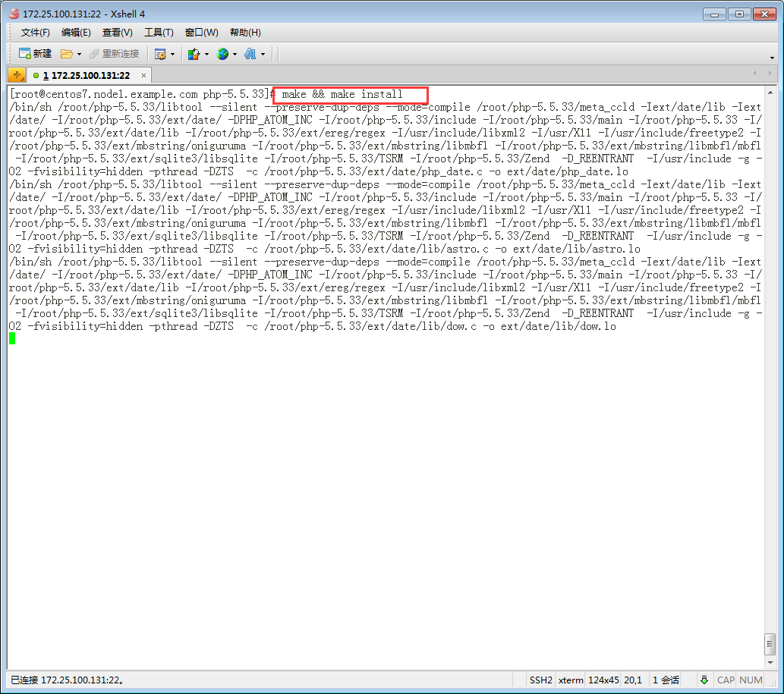Click the tab list right arrow

click(770, 74)
